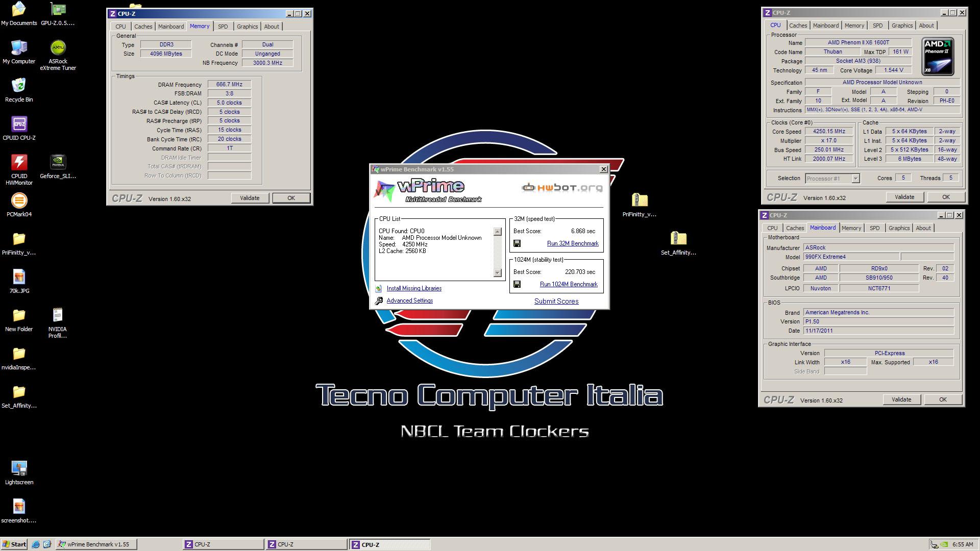Click BIOS Version field P1.50

878,322
